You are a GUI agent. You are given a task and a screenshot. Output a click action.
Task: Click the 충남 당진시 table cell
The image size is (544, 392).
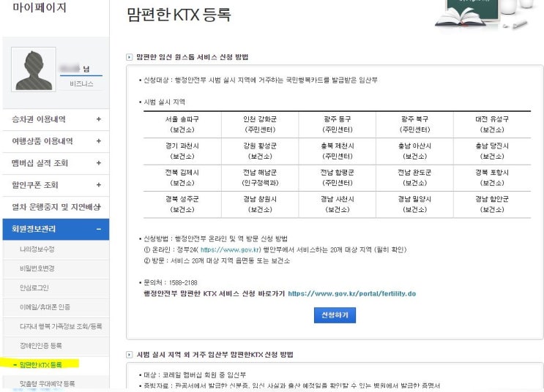point(492,151)
